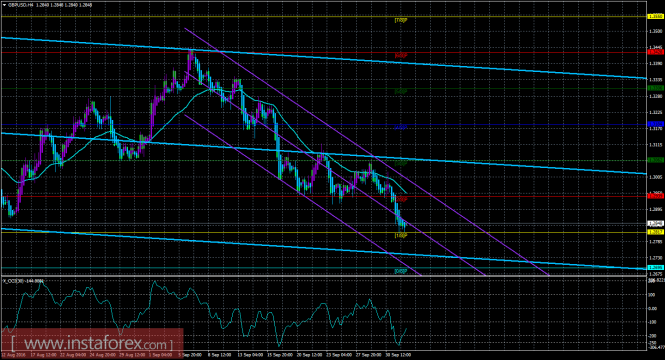
Task: Select the white current price tag on the price scale
Action: point(656,223)
